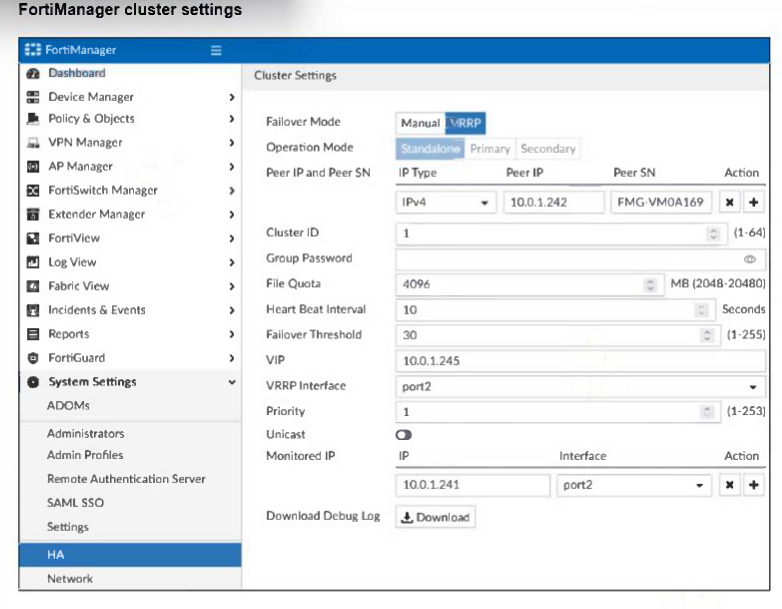Open the IP Type IPv4 dropdown
Viewport: 782px width, 609px height.
(446, 202)
